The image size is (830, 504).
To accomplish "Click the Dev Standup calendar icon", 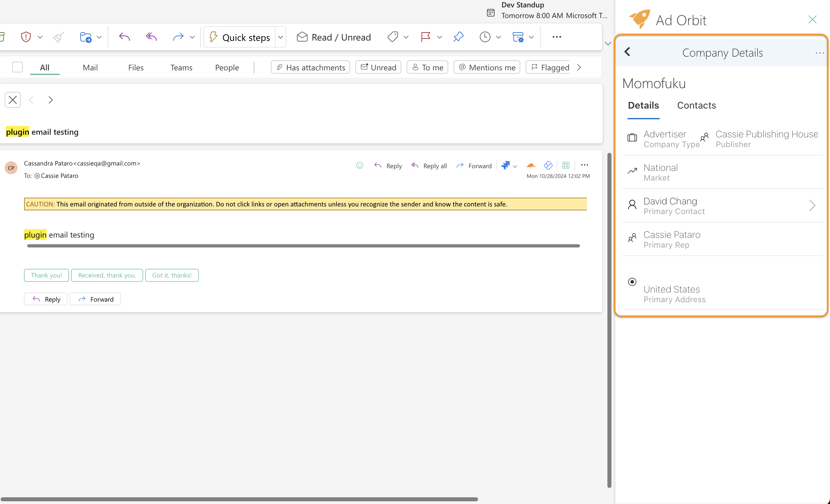I will [491, 13].
